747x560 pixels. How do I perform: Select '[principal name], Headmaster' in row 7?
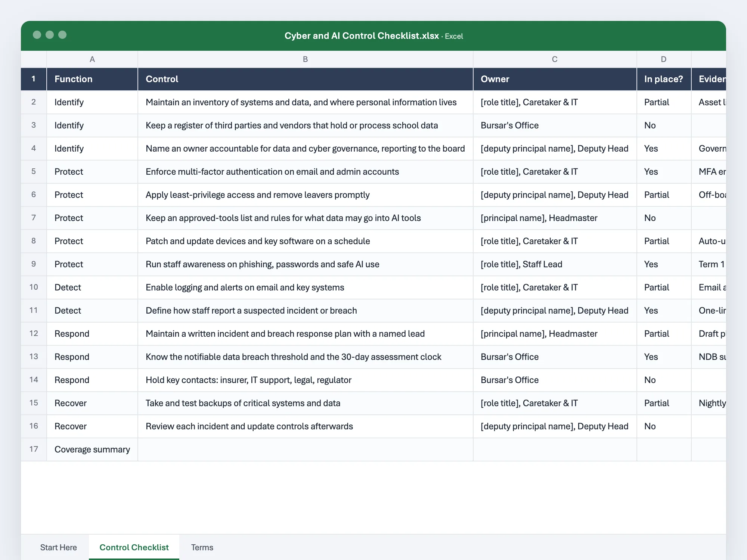pos(555,218)
